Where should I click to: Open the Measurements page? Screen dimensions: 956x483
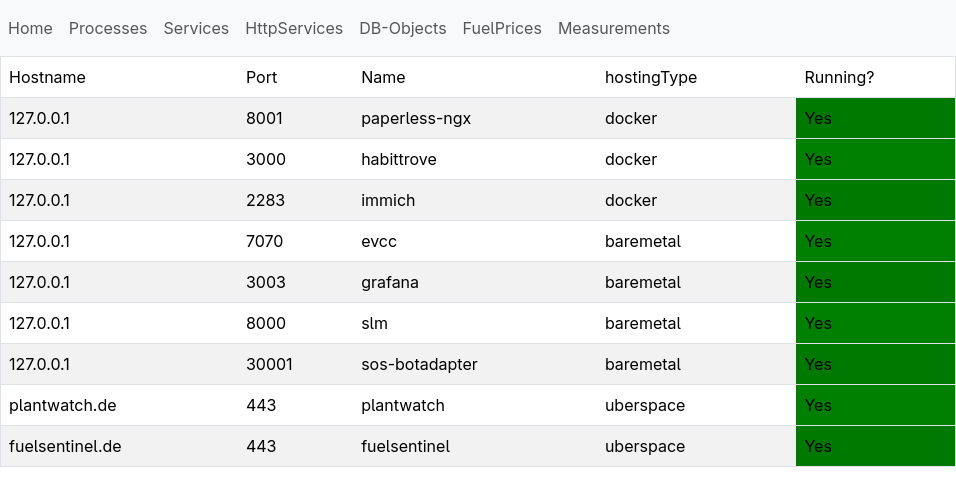[614, 29]
